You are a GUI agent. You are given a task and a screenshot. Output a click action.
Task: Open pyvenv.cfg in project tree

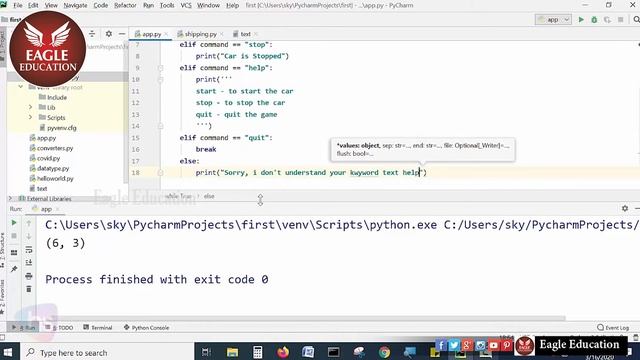point(58,128)
